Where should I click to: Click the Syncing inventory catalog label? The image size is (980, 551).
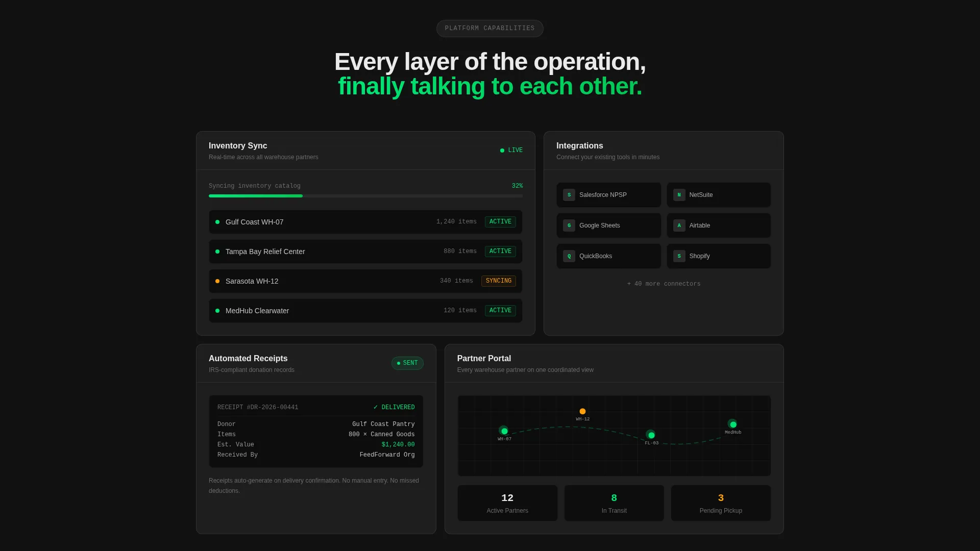255,186
